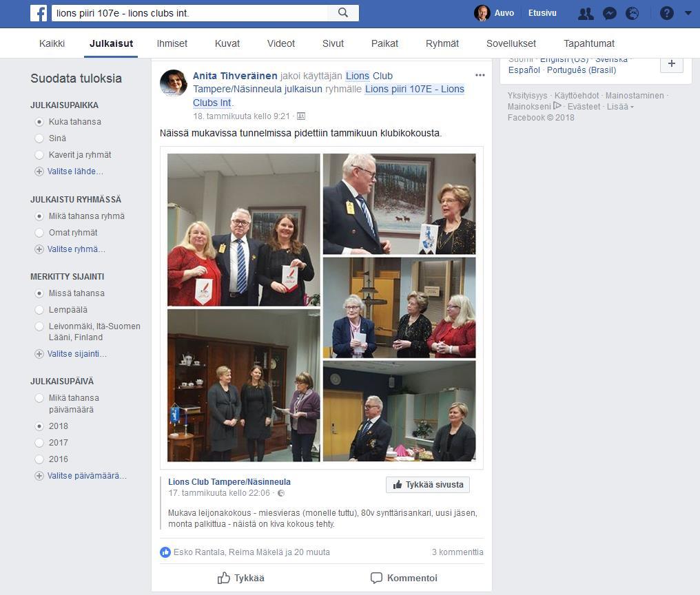This screenshot has height=595, width=700.
Task: Switch to the Sovellukset tab
Action: point(511,43)
